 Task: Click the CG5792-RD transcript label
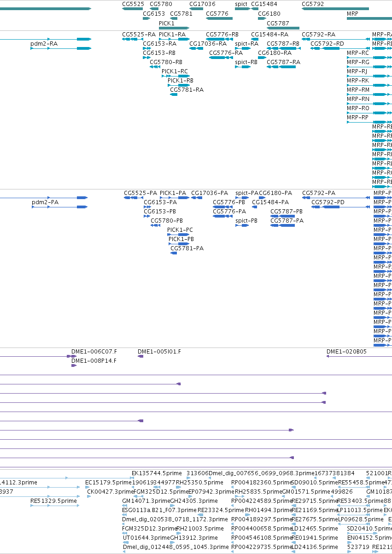(327, 44)
